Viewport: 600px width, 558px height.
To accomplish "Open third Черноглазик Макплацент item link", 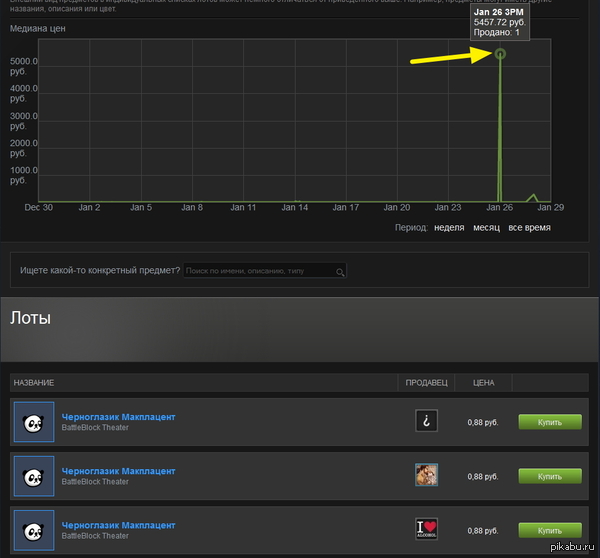I will click(118, 525).
